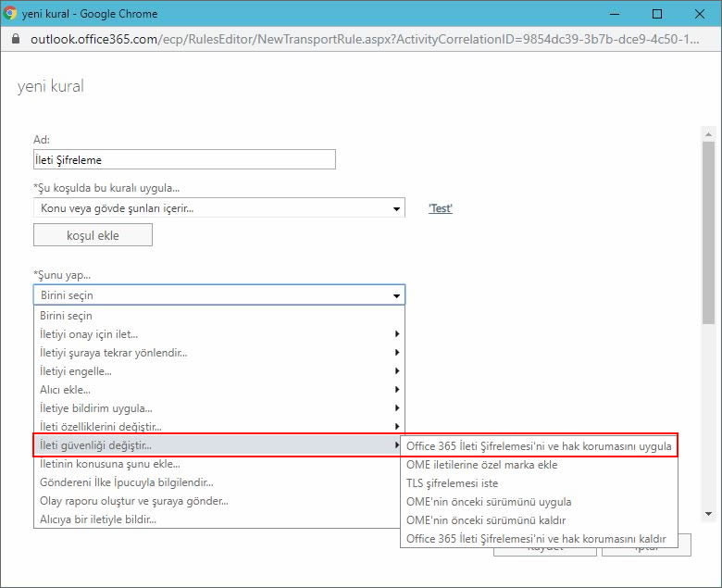The height and width of the screenshot is (588, 722).
Task: Maximize the yeni kural Chrome window
Action: pyautogui.click(x=657, y=14)
